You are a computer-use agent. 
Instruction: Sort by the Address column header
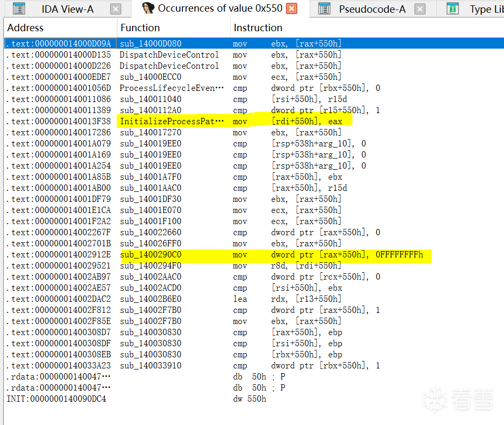tap(60, 27)
